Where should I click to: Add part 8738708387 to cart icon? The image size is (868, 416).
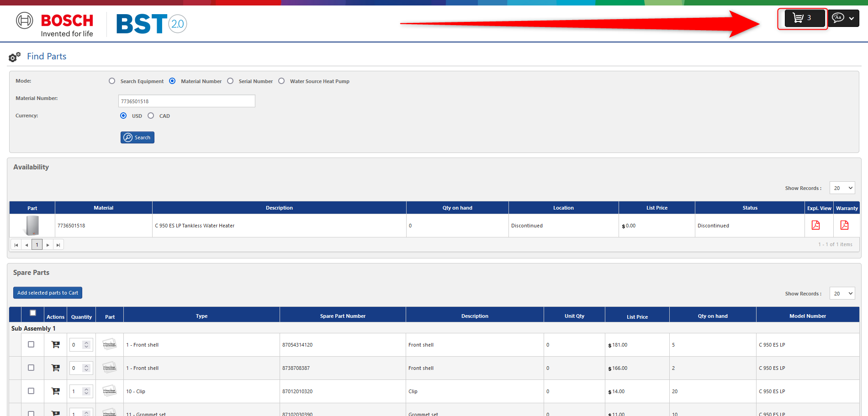click(x=56, y=368)
